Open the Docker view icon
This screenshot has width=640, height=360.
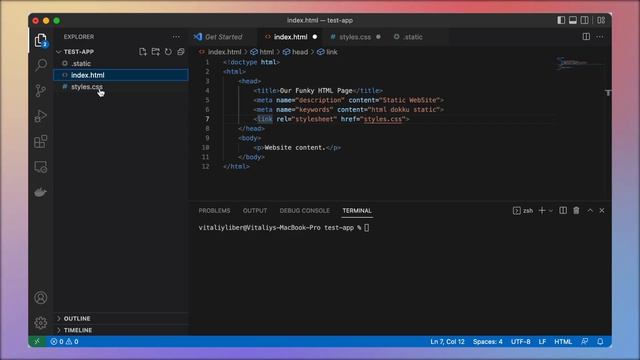(x=41, y=192)
